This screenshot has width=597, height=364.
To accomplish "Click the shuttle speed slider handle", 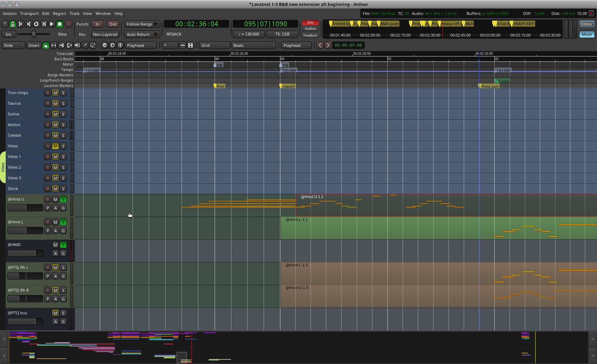I will coord(34,34).
